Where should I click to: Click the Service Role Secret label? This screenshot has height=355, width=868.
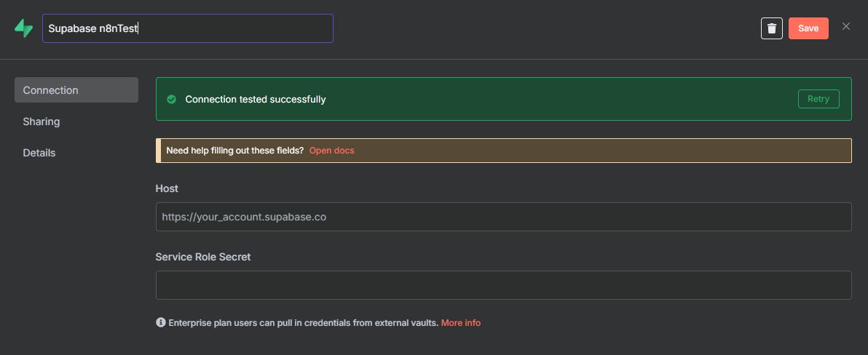pos(203,257)
